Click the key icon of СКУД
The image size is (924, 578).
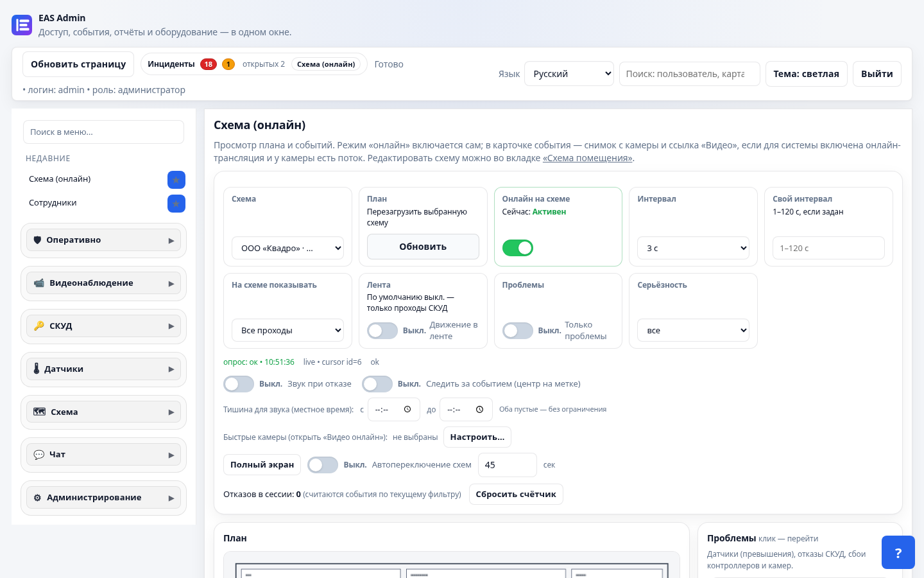(x=39, y=326)
